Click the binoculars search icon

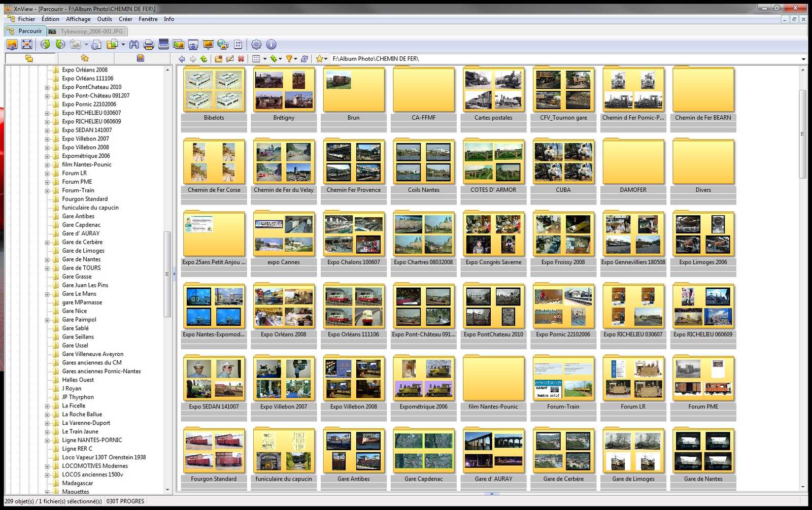pos(134,45)
